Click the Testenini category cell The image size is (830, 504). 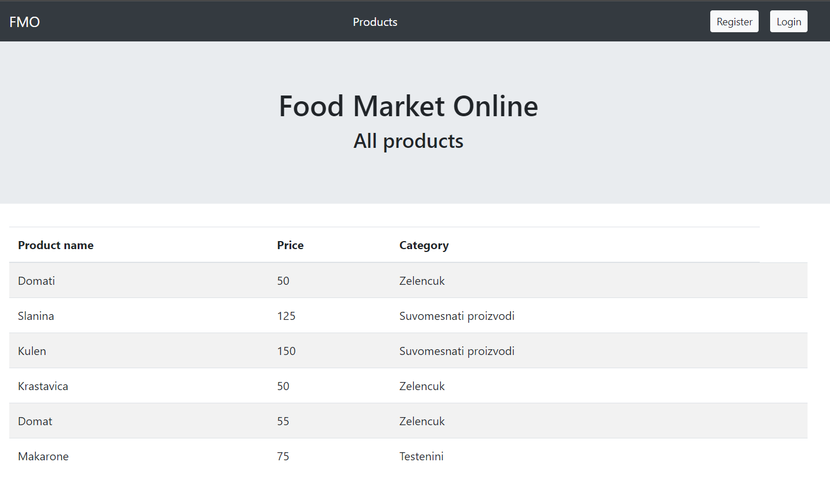(421, 456)
